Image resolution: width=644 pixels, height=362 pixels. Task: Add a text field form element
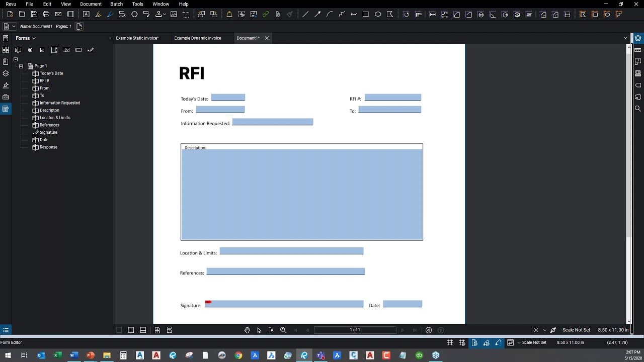[18, 50]
